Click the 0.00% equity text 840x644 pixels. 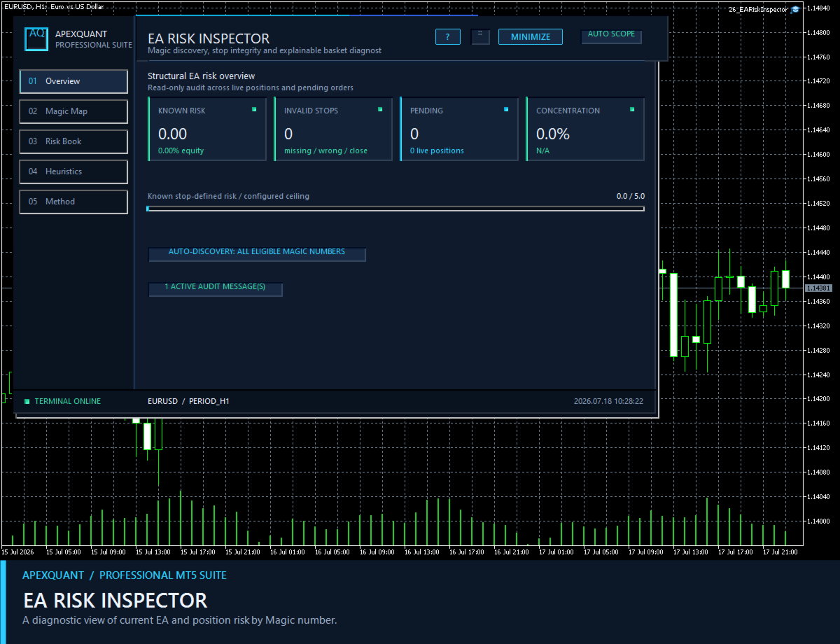[181, 150]
